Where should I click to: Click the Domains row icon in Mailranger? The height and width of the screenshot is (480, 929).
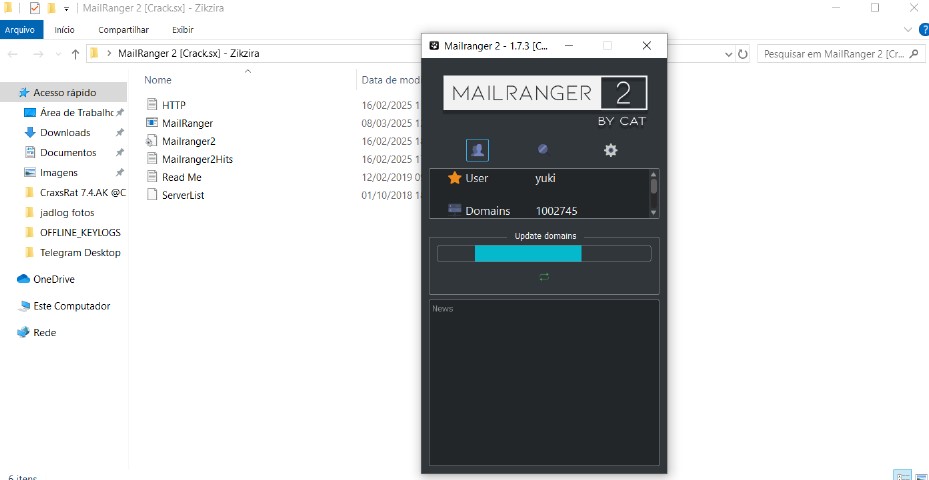[454, 210]
